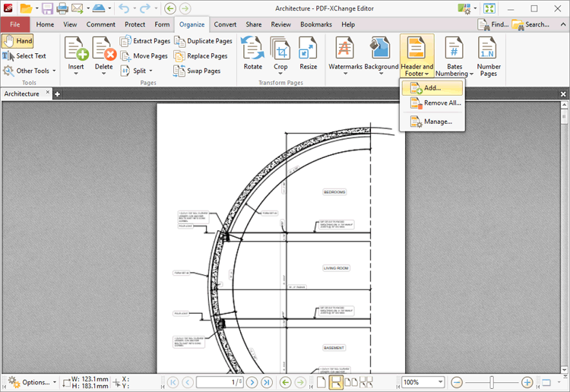This screenshot has width=570, height=392.
Task: Click the zoom slider handle
Action: click(492, 382)
